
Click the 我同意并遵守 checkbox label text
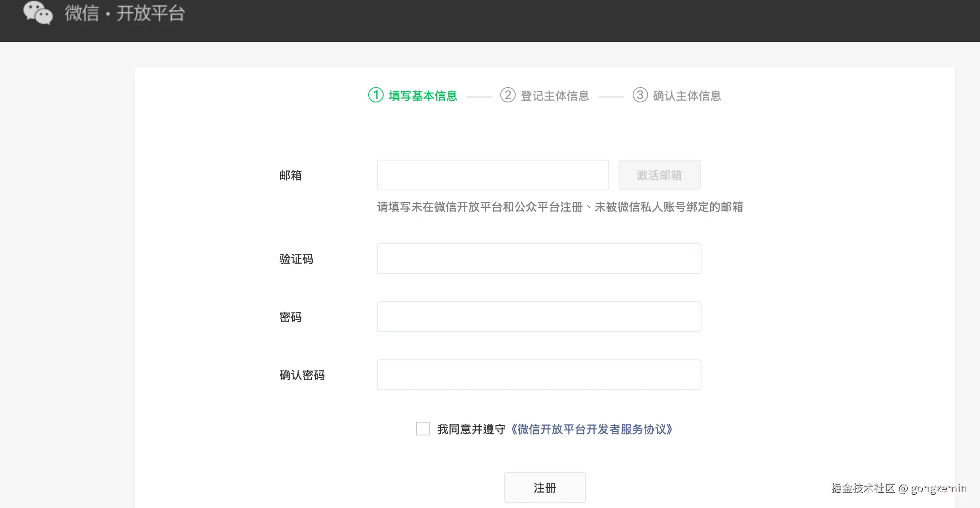click(471, 429)
